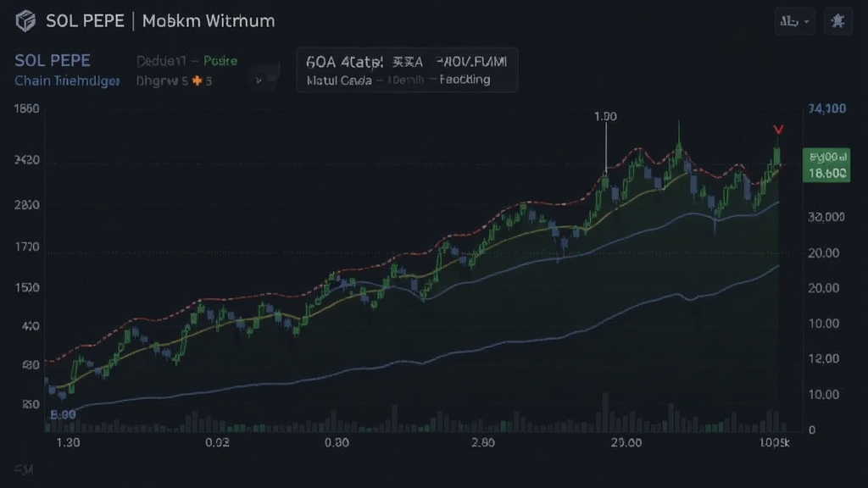Image resolution: width=868 pixels, height=488 pixels.
Task: Open the Chain link below SOL PEPE
Action: 66,80
